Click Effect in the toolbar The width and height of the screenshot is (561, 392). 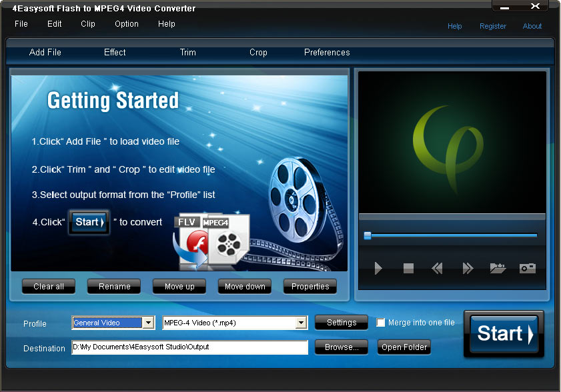click(x=115, y=52)
